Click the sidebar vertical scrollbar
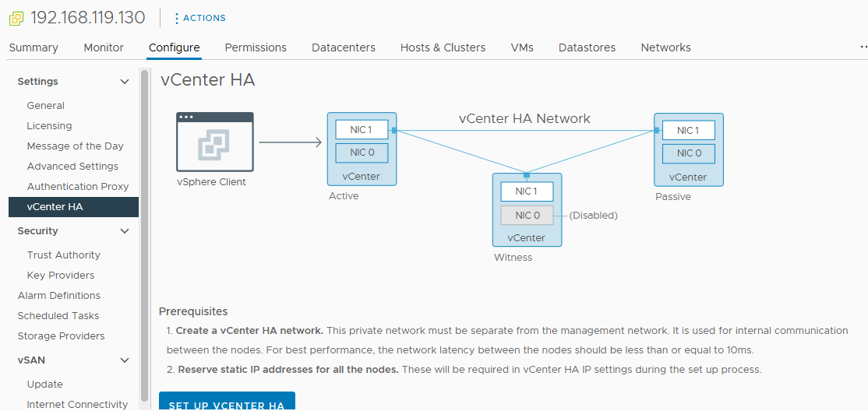 pos(144,235)
